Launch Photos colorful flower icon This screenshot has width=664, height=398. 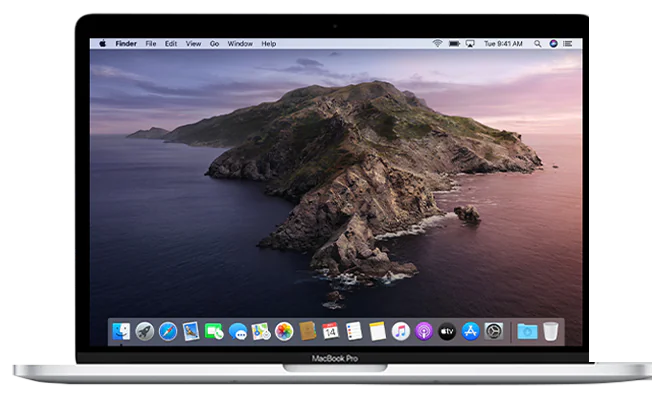coord(284,332)
